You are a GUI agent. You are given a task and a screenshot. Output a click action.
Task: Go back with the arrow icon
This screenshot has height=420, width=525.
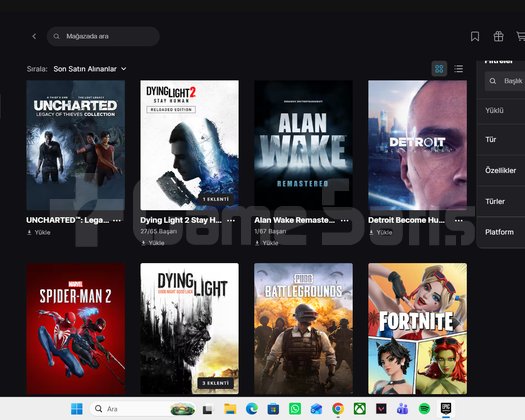pyautogui.click(x=34, y=36)
